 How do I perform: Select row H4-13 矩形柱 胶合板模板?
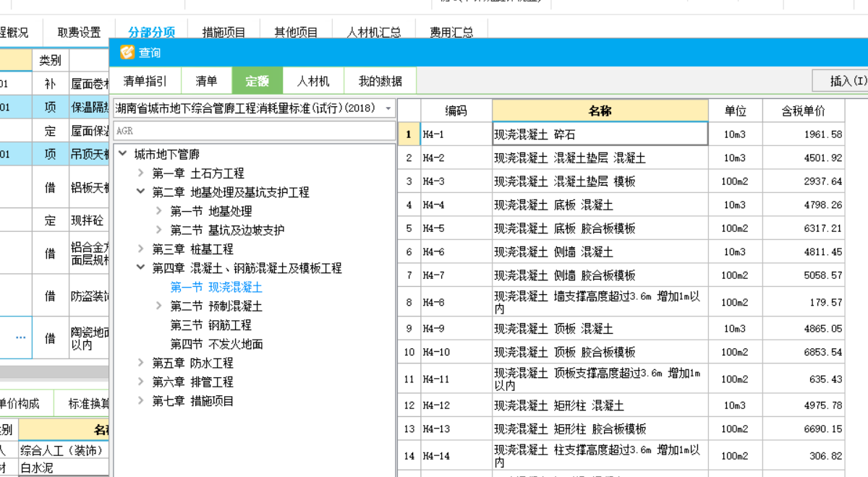(x=621, y=429)
